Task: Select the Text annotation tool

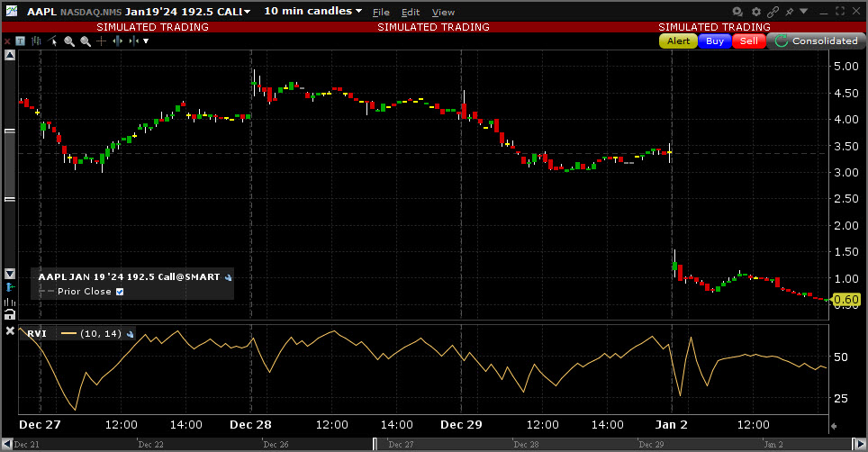Action: pyautogui.click(x=21, y=41)
